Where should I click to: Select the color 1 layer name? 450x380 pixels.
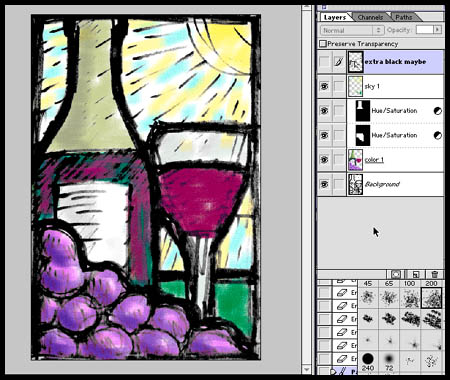point(374,160)
